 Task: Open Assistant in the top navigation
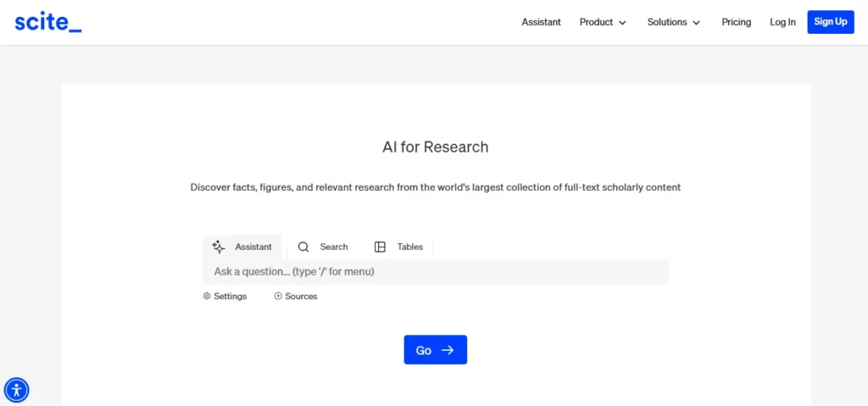pyautogui.click(x=541, y=22)
